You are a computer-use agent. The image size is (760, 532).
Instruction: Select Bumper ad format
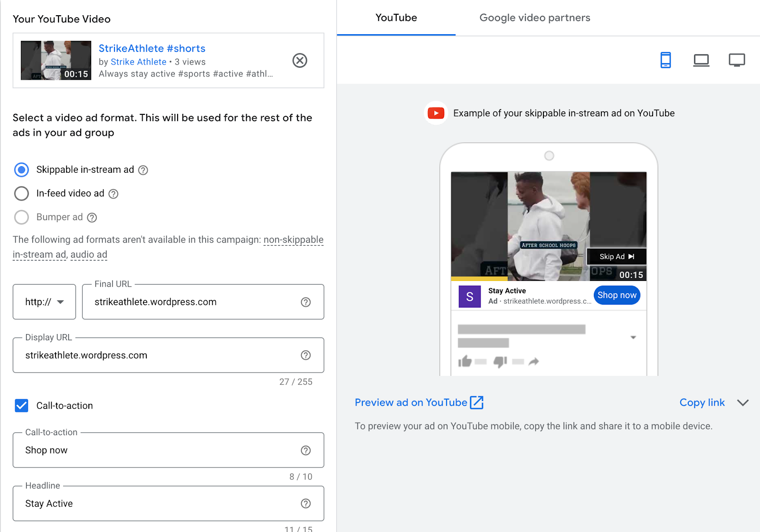click(21, 217)
